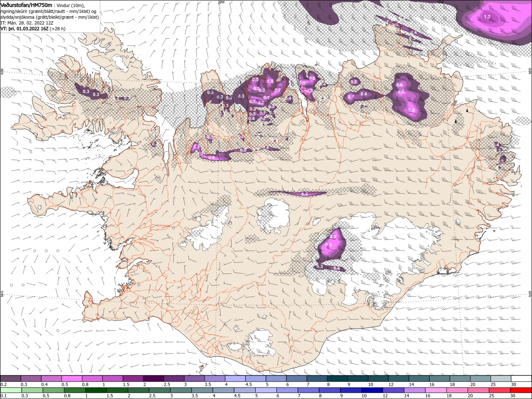The image size is (532, 399).
Task: Click the 0.1 label on the lower color scale
Action: (3, 396)
